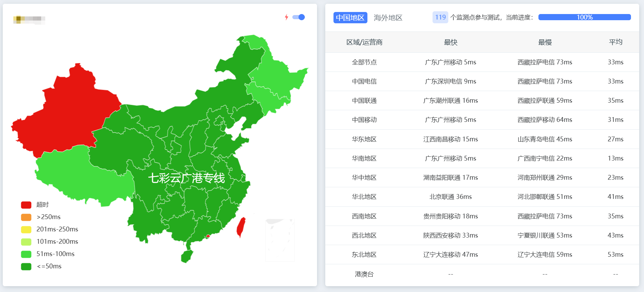
Task: Click the 27ms average for 华东地区
Action: (x=616, y=139)
